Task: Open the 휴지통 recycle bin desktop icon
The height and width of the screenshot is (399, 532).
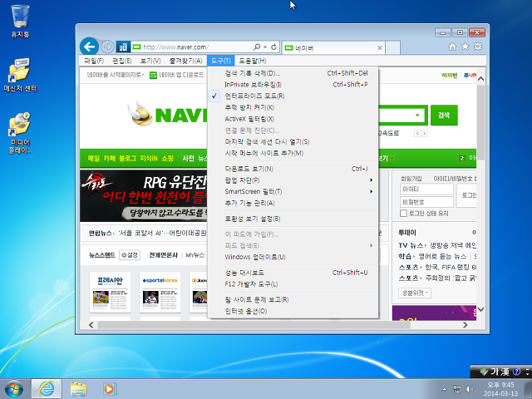Action: click(x=20, y=21)
